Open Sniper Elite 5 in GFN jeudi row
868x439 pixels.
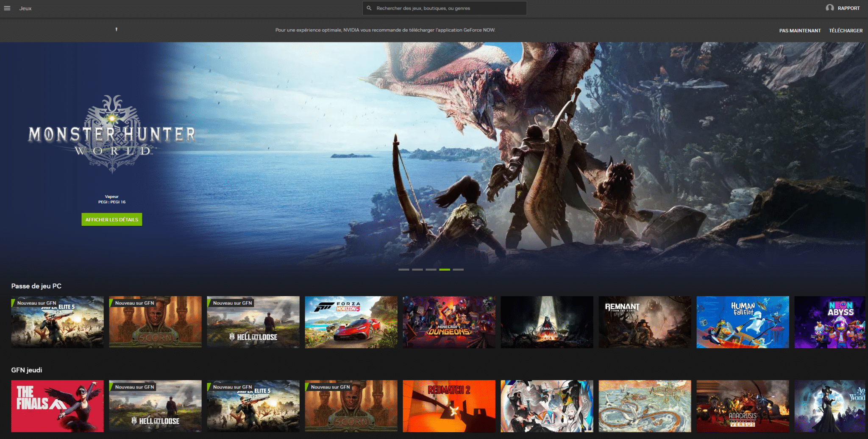[253, 406]
